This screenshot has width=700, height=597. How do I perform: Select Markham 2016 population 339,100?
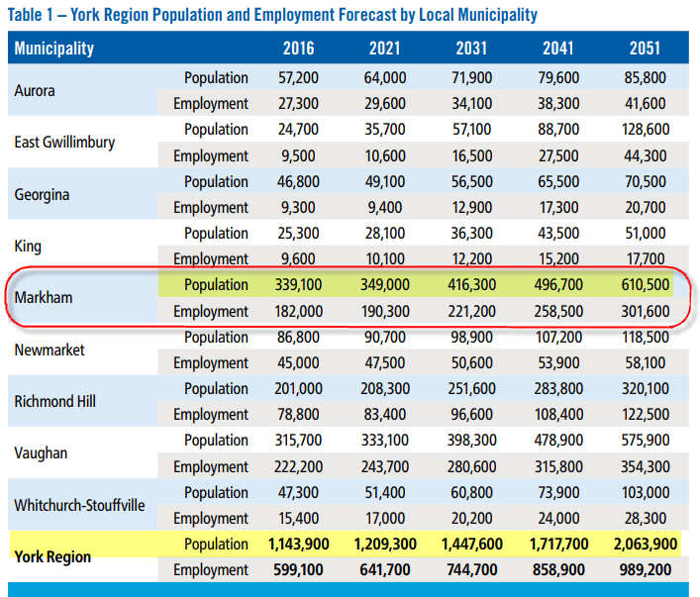coord(298,284)
